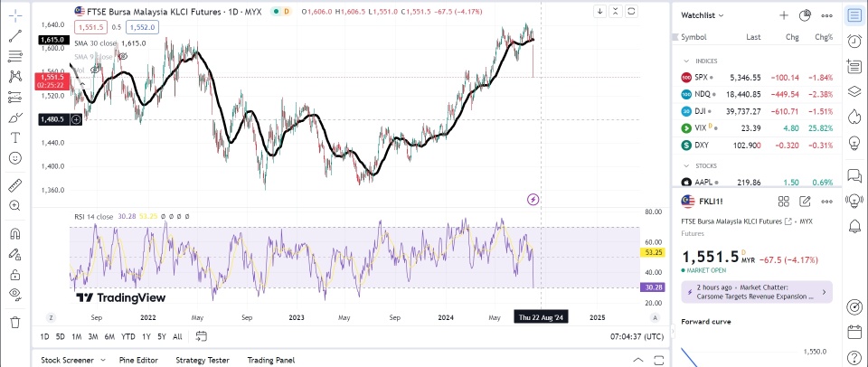Image resolution: width=868 pixels, height=367 pixels.
Task: Toggle stay in drawing mode
Action: click(x=15, y=254)
